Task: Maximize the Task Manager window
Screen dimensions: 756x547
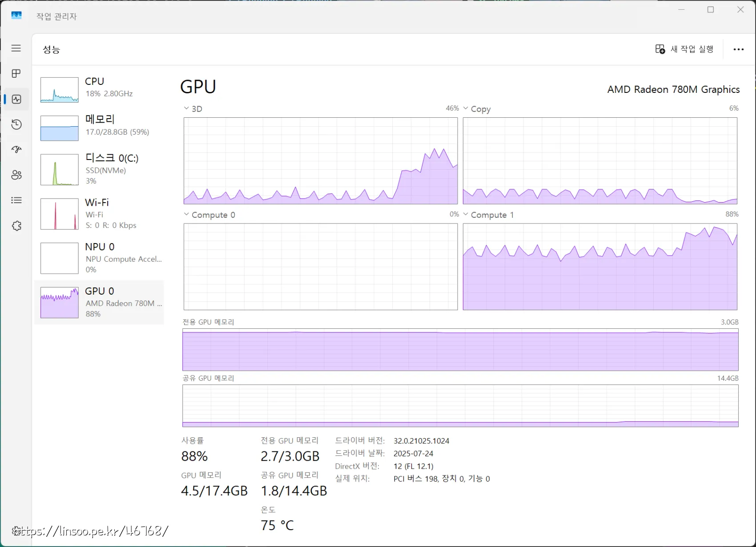Action: click(x=711, y=9)
